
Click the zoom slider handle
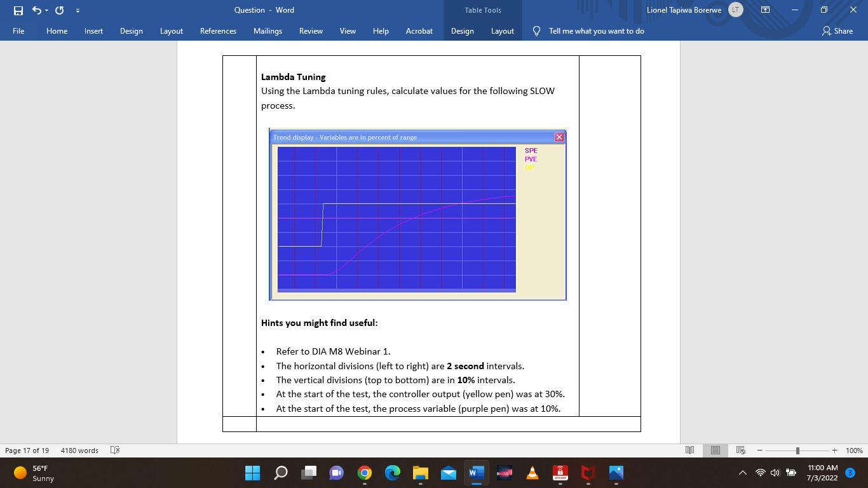[797, 451]
